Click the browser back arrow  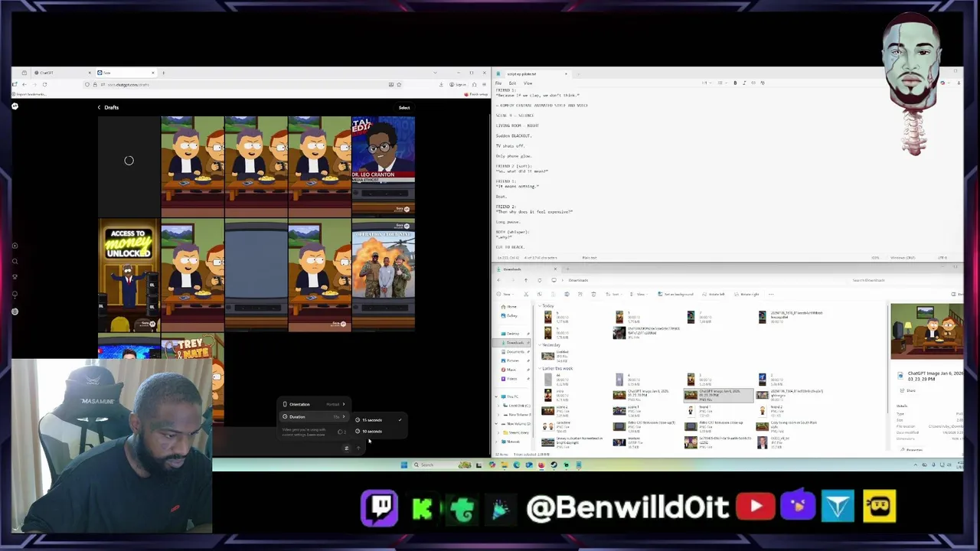(x=24, y=84)
